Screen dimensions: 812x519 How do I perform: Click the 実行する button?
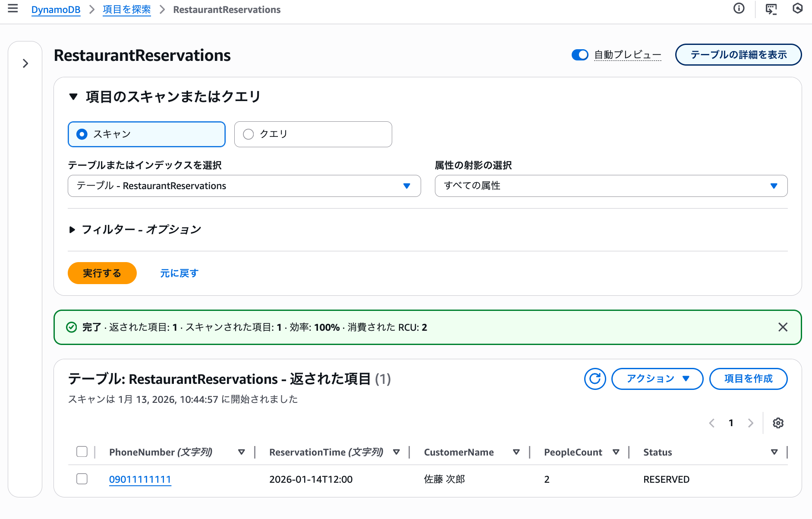102,273
